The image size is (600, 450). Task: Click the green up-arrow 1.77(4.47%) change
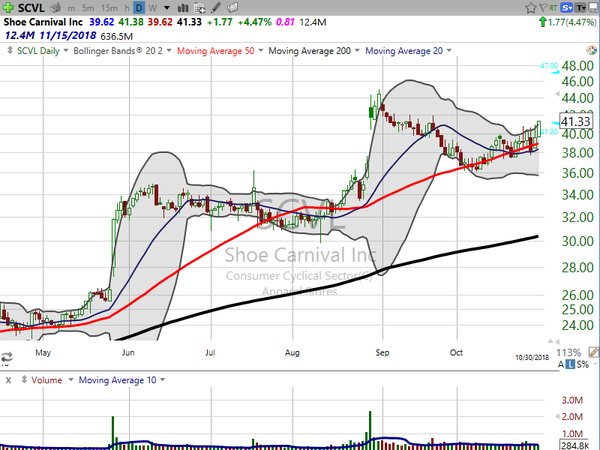click(x=567, y=22)
